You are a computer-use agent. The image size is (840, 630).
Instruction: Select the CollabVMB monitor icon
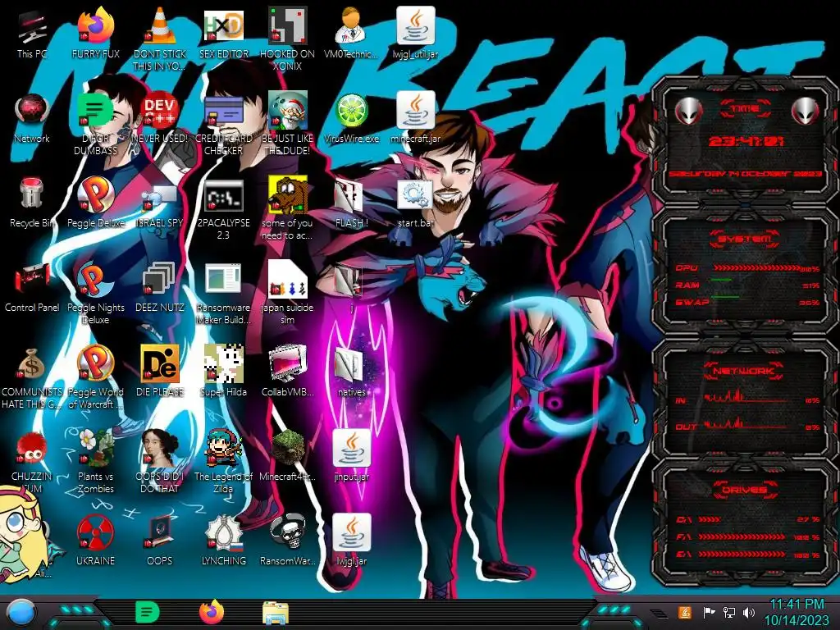coord(287,364)
